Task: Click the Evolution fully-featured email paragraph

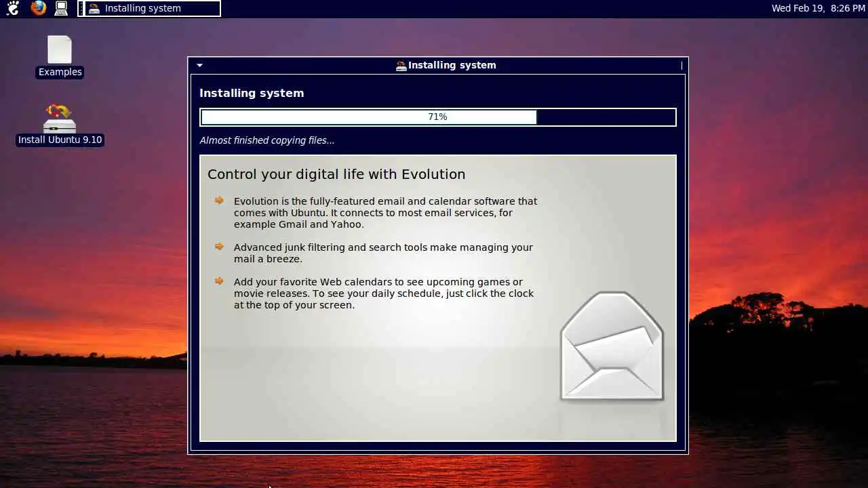Action: pyautogui.click(x=385, y=213)
